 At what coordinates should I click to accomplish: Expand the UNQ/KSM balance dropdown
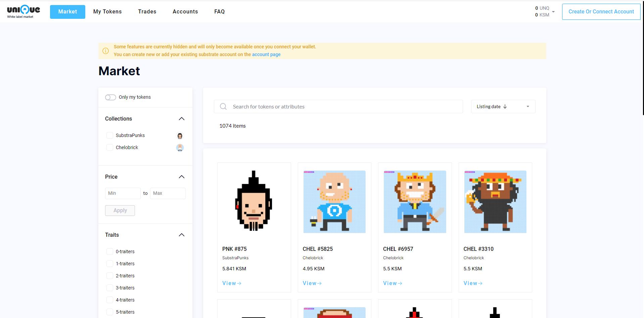tap(553, 12)
